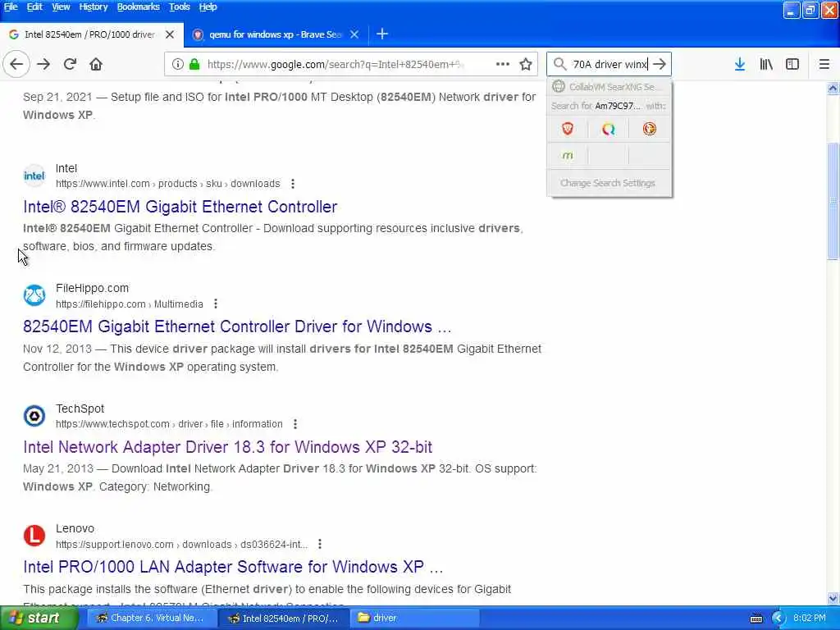Click Change Search Settings
This screenshot has width=840, height=630.
click(608, 183)
